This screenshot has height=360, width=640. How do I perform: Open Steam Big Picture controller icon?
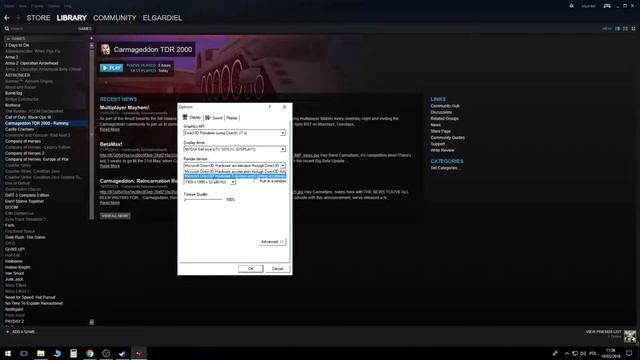pyautogui.click(x=607, y=6)
